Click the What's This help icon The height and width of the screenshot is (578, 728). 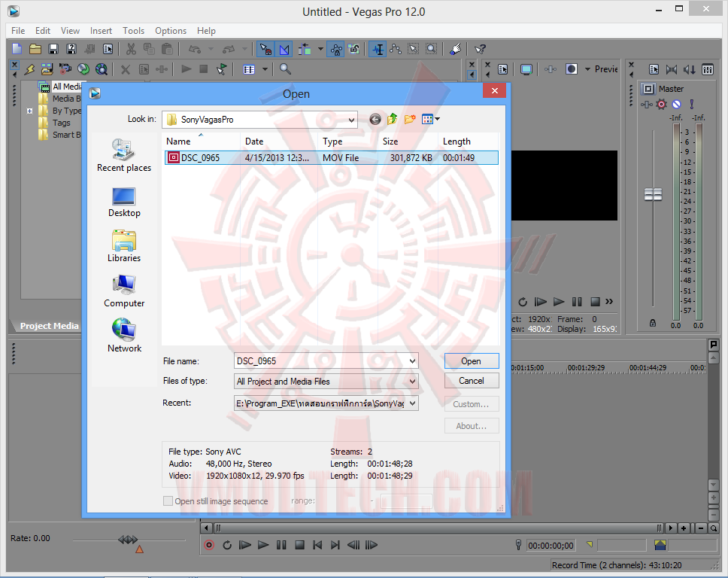480,49
